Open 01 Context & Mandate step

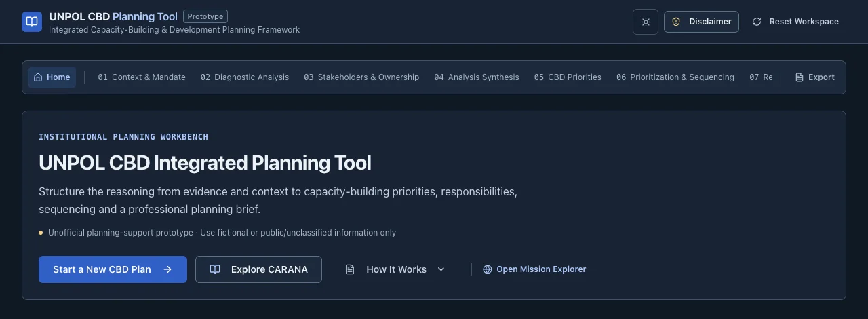pyautogui.click(x=142, y=77)
